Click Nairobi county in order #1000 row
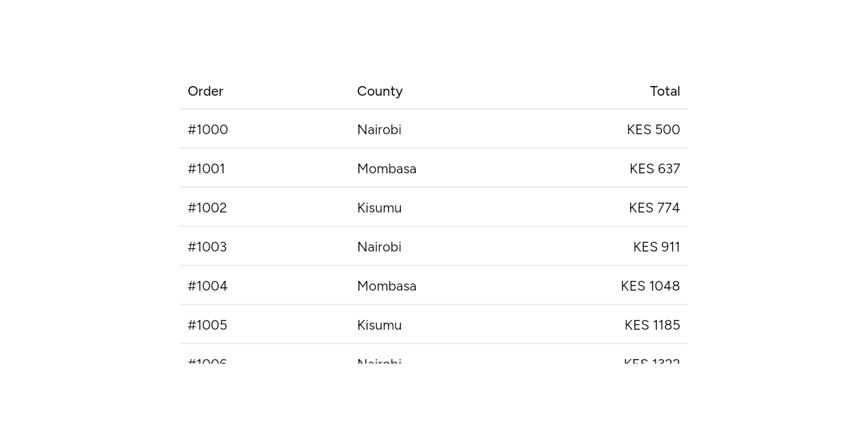Image resolution: width=868 pixels, height=434 pixels. 379,130
